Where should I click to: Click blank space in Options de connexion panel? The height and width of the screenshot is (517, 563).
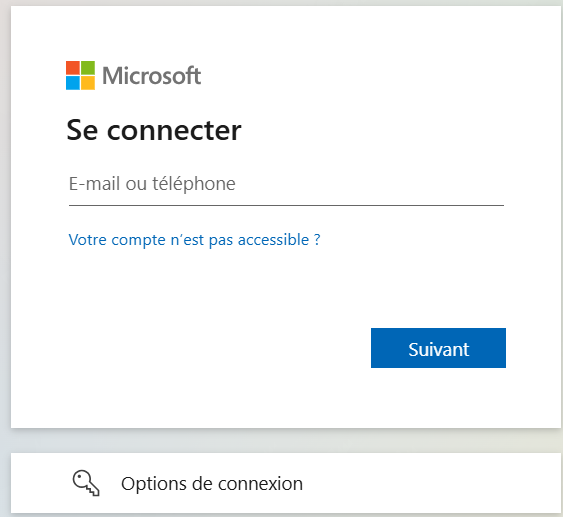[x=431, y=483]
